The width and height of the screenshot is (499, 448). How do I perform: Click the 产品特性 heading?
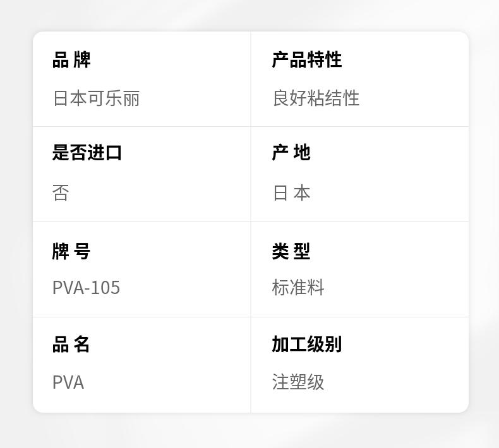[306, 60]
